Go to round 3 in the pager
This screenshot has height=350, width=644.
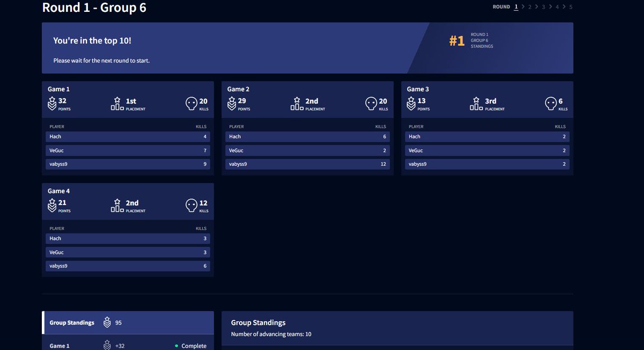click(x=544, y=7)
